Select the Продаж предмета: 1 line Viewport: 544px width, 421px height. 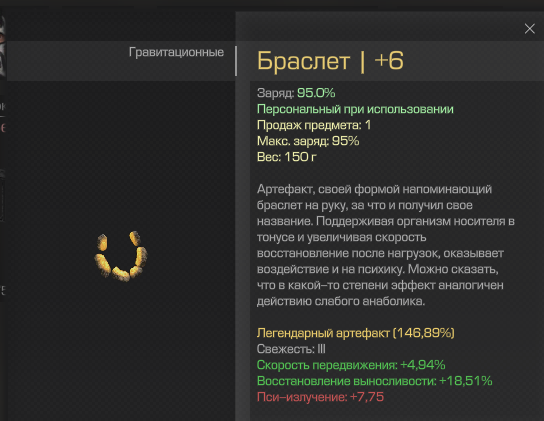[314, 125]
